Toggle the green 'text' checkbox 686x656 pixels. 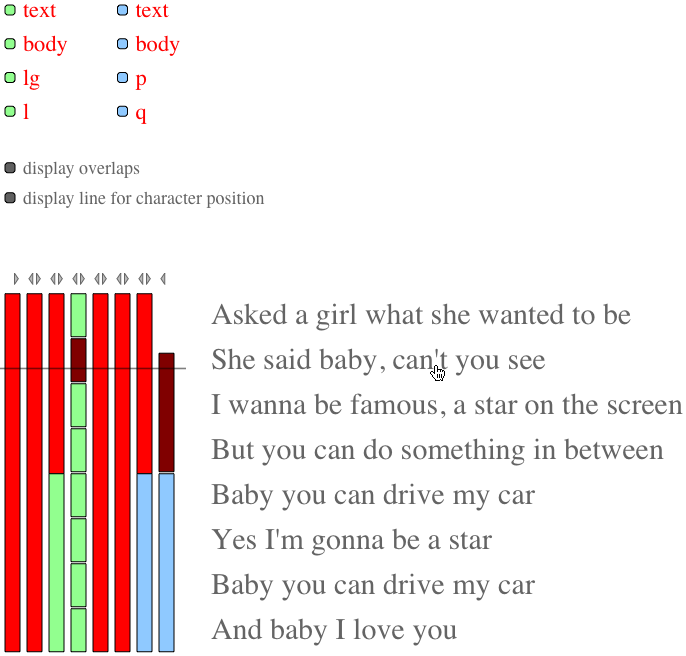pos(10,10)
